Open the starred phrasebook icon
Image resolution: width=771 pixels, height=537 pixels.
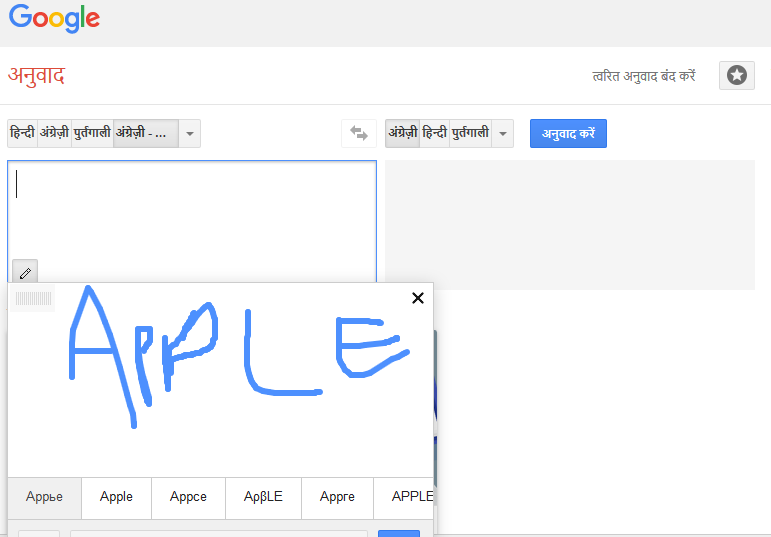pos(737,76)
